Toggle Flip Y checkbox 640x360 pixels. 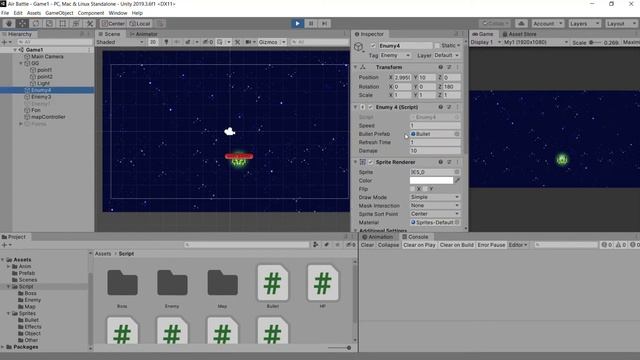tap(425, 189)
